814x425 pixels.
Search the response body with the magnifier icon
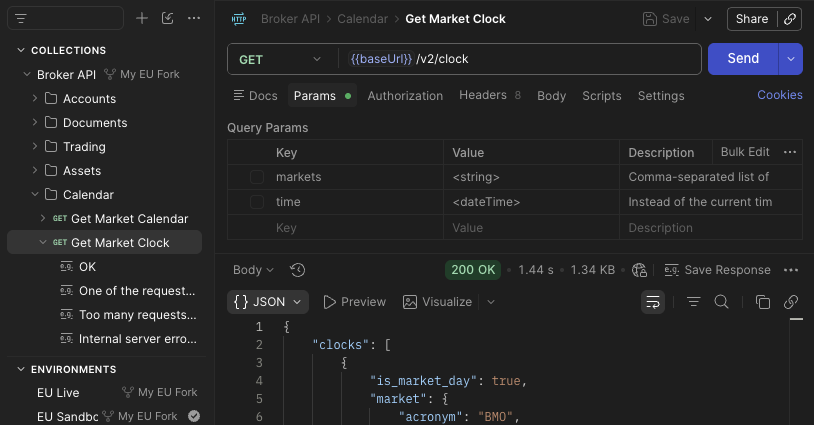[x=721, y=302]
